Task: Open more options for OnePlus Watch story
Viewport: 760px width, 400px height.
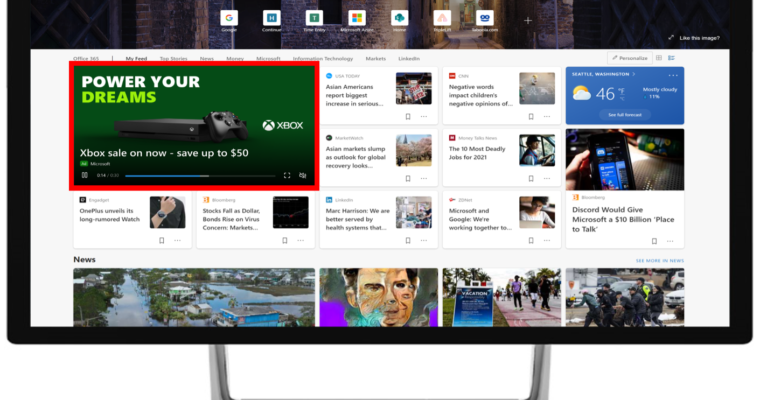Action: 177,240
